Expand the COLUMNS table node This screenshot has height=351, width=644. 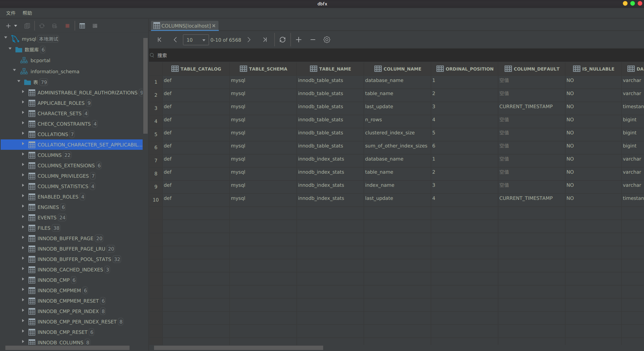[23, 154]
